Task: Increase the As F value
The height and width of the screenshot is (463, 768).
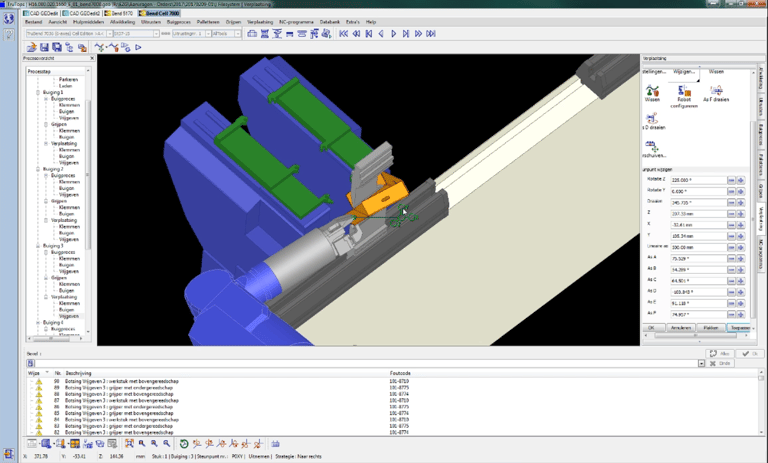Action: coord(741,315)
